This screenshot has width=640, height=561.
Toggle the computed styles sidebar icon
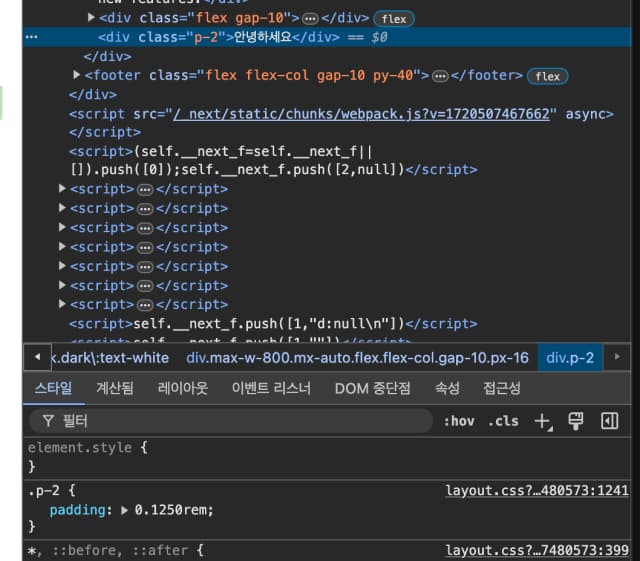pos(609,421)
